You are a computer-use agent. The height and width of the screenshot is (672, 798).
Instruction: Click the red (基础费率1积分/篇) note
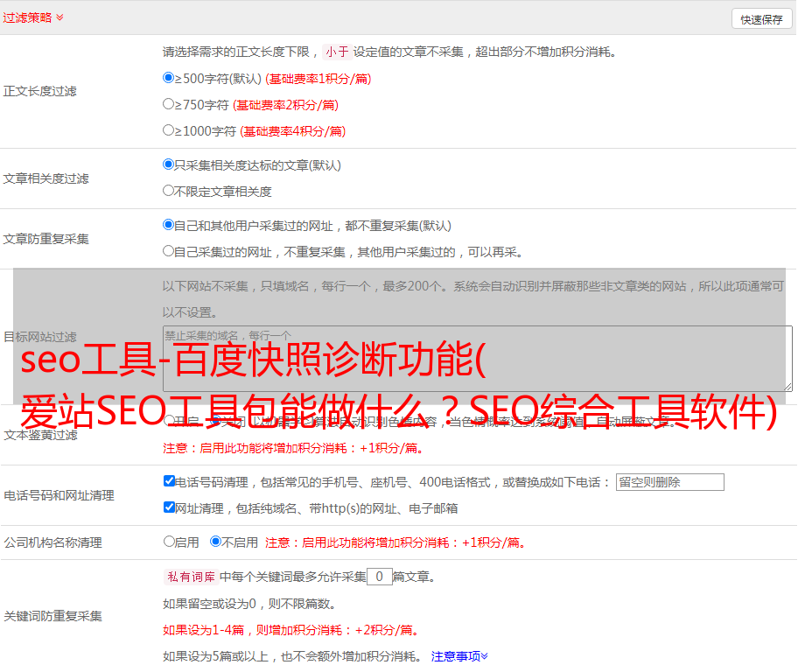[318, 79]
